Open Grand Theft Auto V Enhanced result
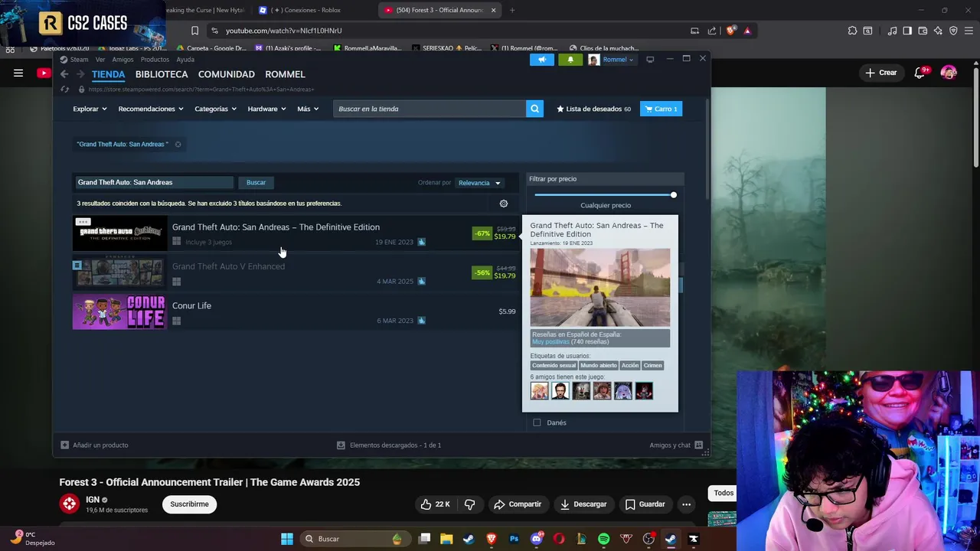The width and height of the screenshot is (980, 551). (296, 273)
